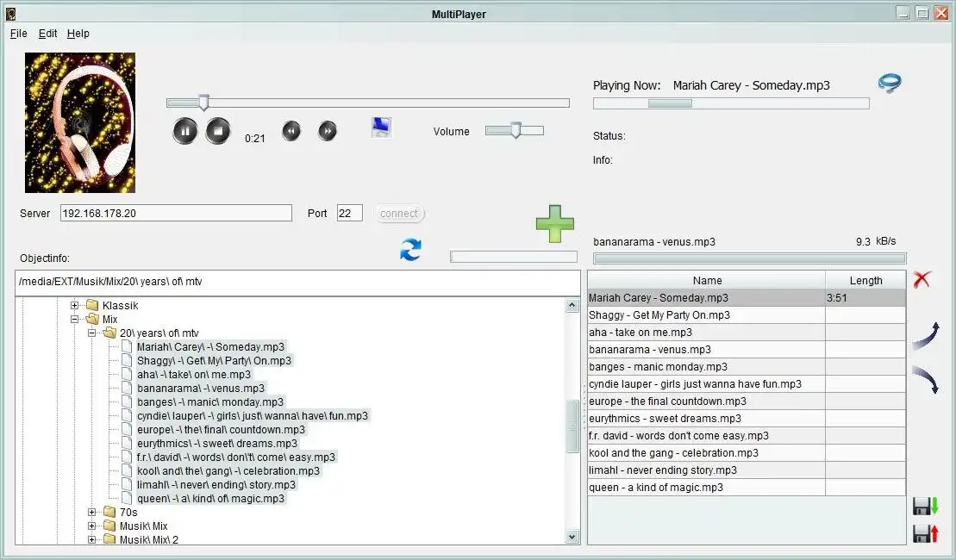This screenshot has height=560, width=956.
Task: Select playlist row queen - a kind of magic.mp3
Action: pyautogui.click(x=747, y=488)
